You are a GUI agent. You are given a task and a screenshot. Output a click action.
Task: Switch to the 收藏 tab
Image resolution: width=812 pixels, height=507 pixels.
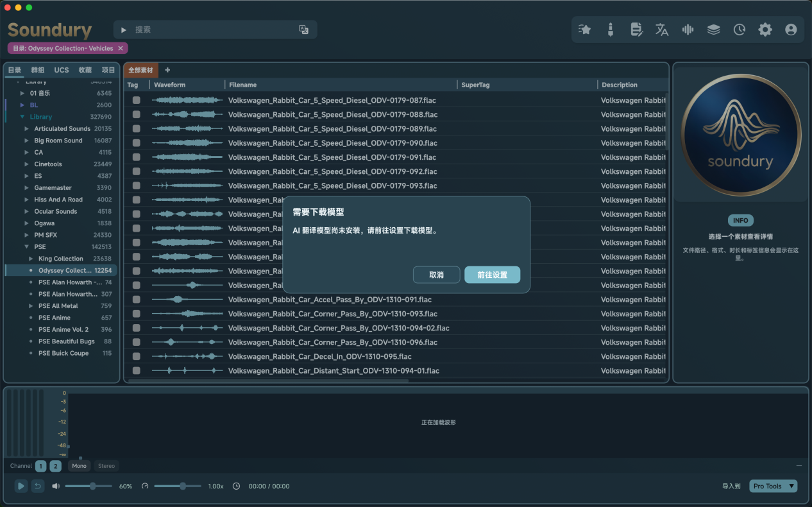click(x=85, y=70)
